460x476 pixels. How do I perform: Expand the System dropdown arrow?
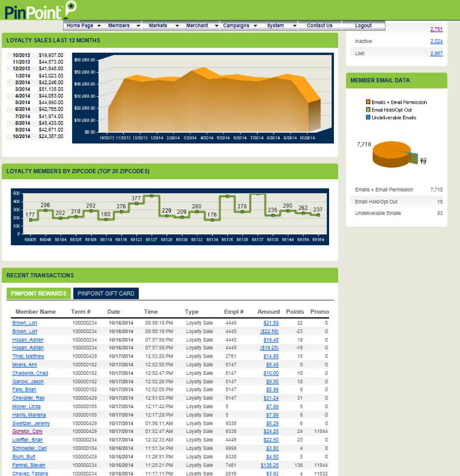point(295,26)
